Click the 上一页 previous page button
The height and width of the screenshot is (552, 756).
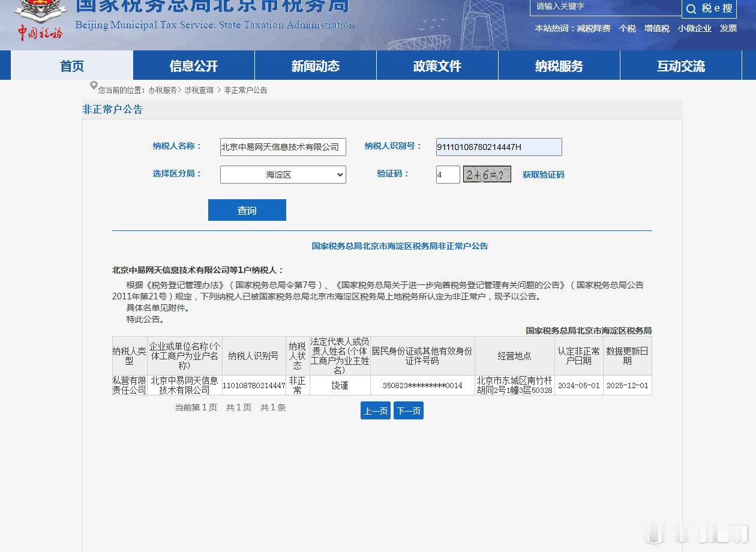coord(375,410)
